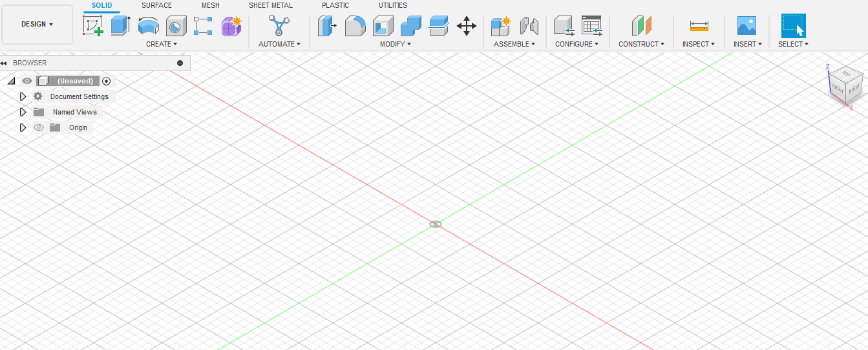Select the Hole tool
The height and width of the screenshot is (350, 868).
pos(176,26)
